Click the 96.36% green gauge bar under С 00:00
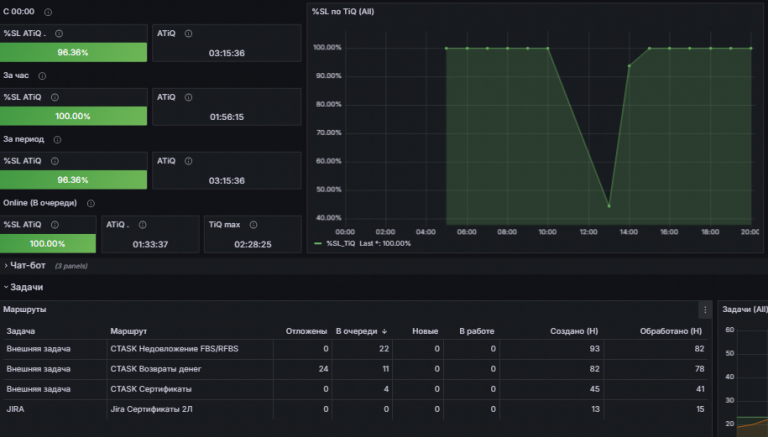Screen dimensions: 768x437 73,52
